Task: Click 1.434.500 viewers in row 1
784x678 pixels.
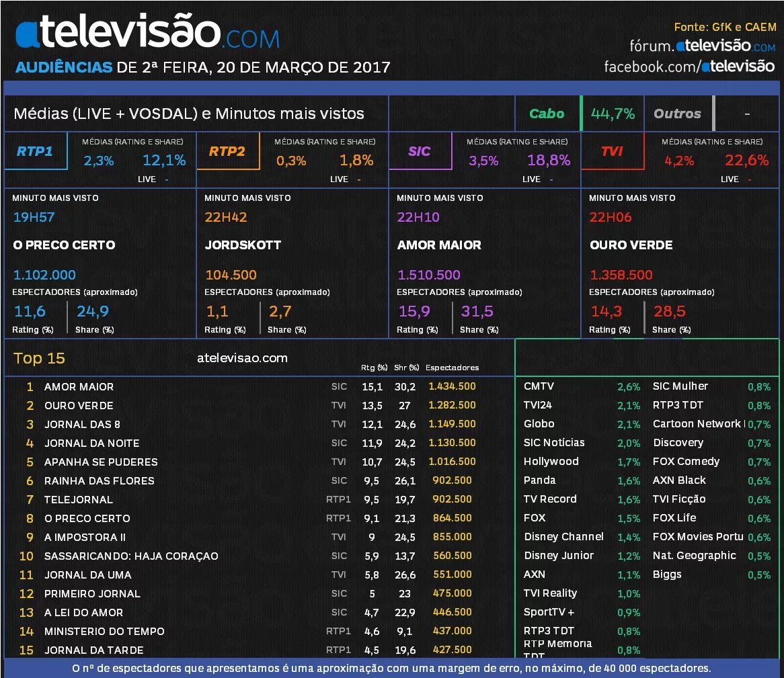Action: pos(452,386)
